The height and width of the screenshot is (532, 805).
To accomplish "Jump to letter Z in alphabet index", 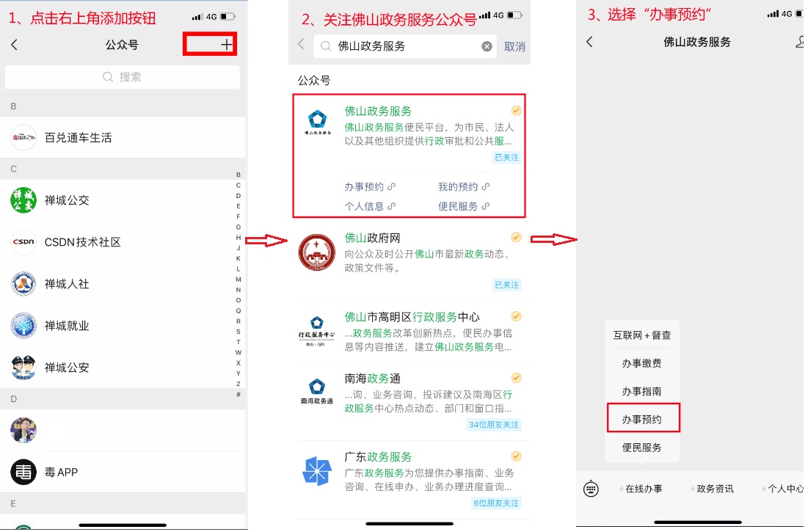I will [x=238, y=384].
